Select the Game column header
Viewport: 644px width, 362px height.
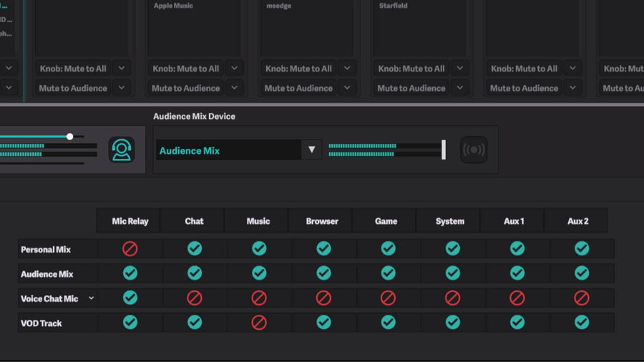(386, 221)
